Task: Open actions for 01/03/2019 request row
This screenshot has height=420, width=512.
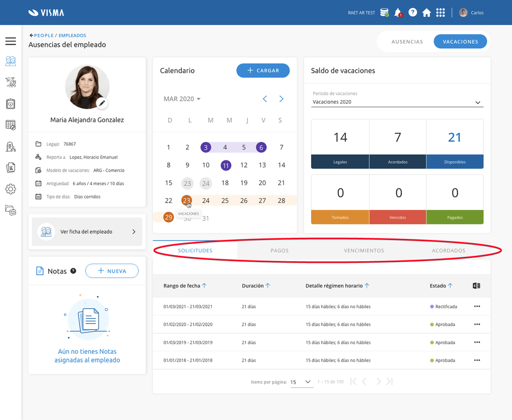Action: [477, 342]
